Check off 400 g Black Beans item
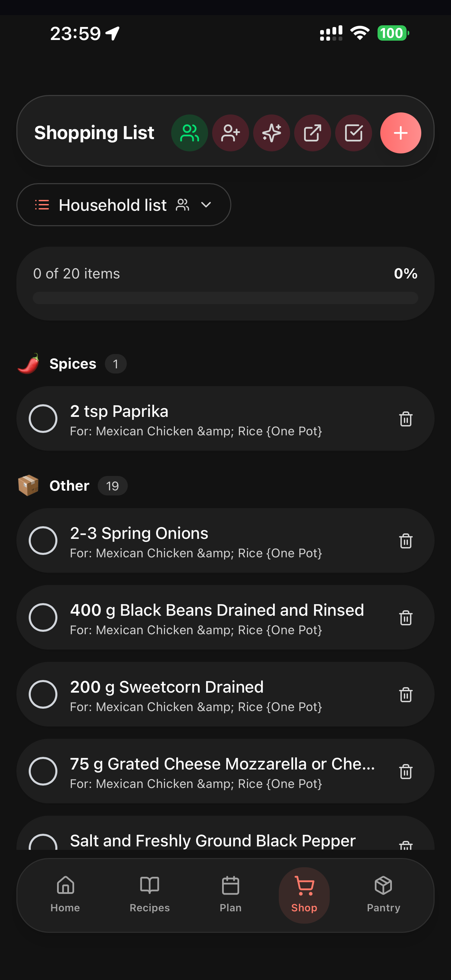The height and width of the screenshot is (980, 451). 43,617
